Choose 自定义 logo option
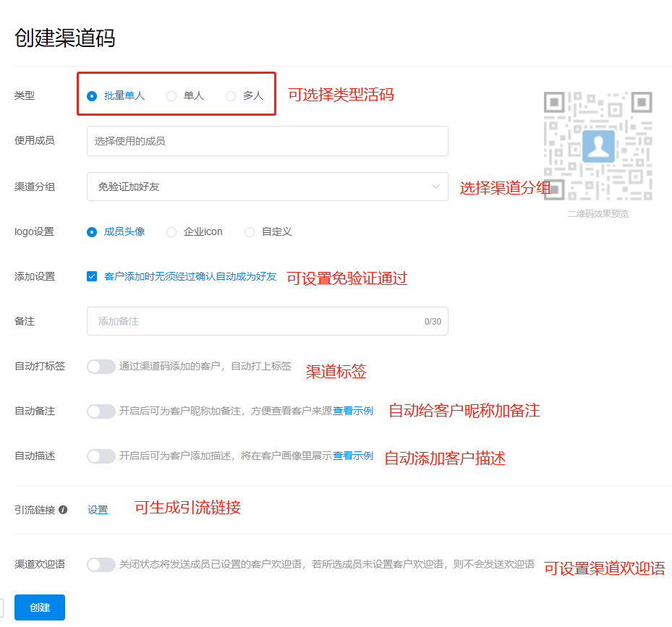Screen dimensions: 672x627 pos(250,232)
